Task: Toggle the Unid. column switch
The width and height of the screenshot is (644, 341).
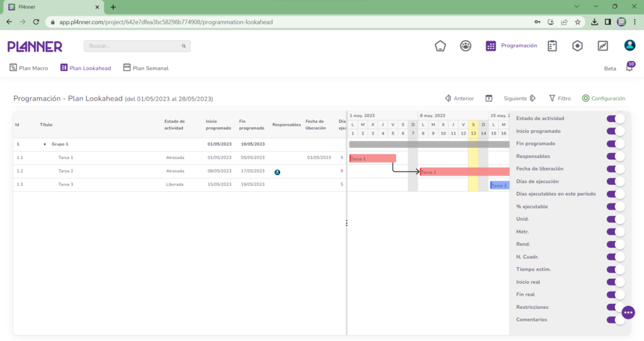Action: point(615,220)
